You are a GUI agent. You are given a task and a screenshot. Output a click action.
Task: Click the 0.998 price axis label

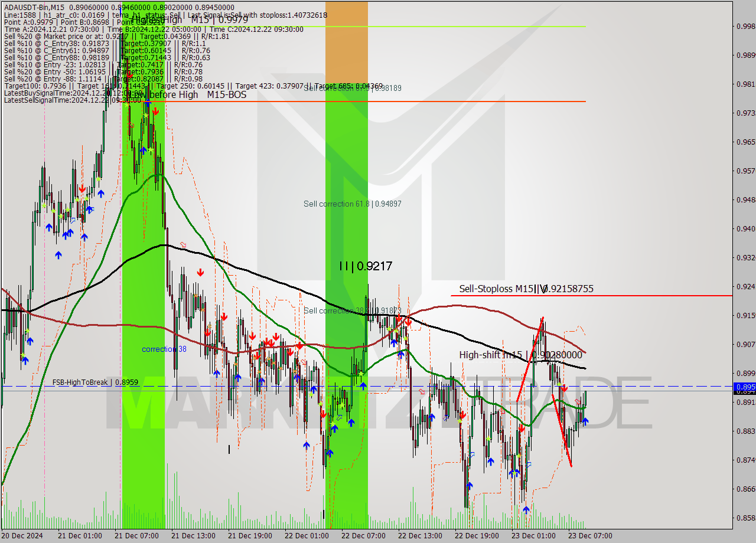747,26
